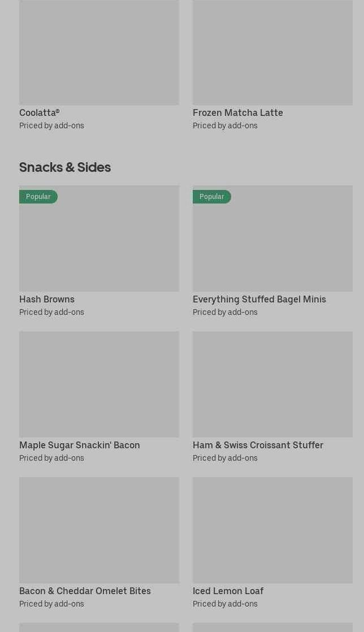The height and width of the screenshot is (632, 364).
Task: Open the Coolatta item image
Action: click(x=99, y=52)
